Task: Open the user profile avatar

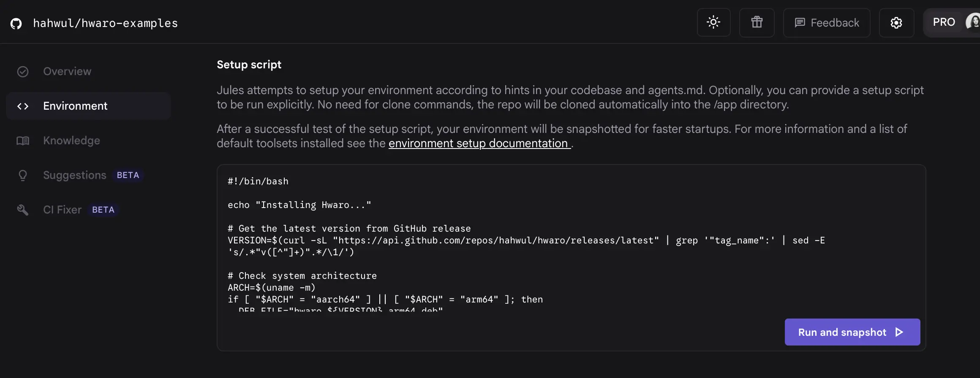Action: tap(972, 22)
